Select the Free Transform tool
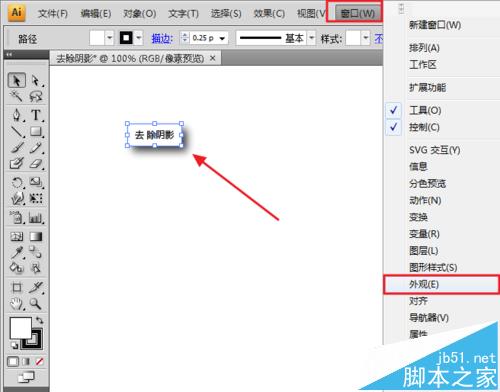 pyautogui.click(x=35, y=199)
